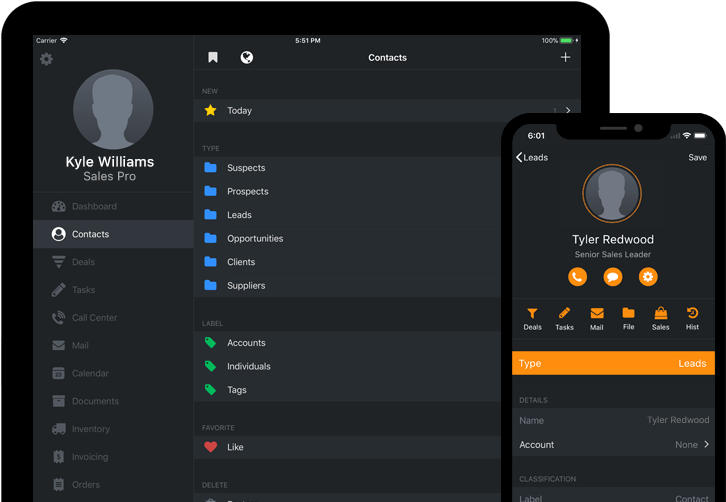Open Call Center in the sidebar
The image size is (726, 502).
[94, 318]
